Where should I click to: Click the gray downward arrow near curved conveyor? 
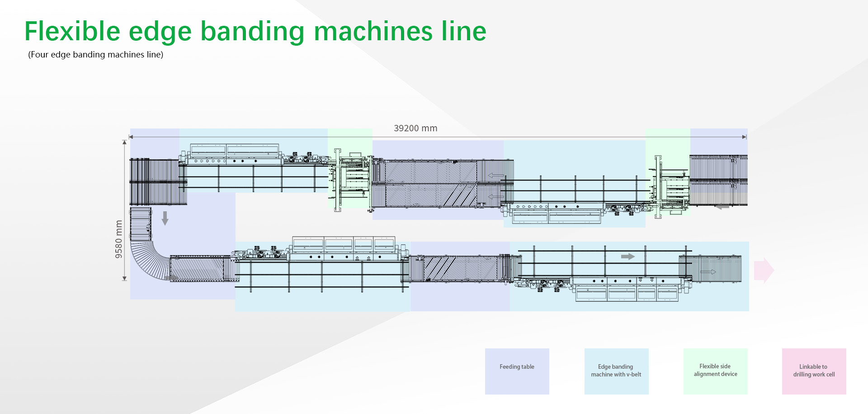(x=165, y=218)
